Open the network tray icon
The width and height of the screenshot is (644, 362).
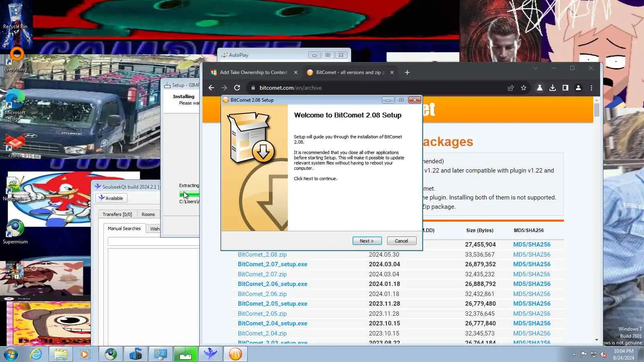click(x=594, y=354)
